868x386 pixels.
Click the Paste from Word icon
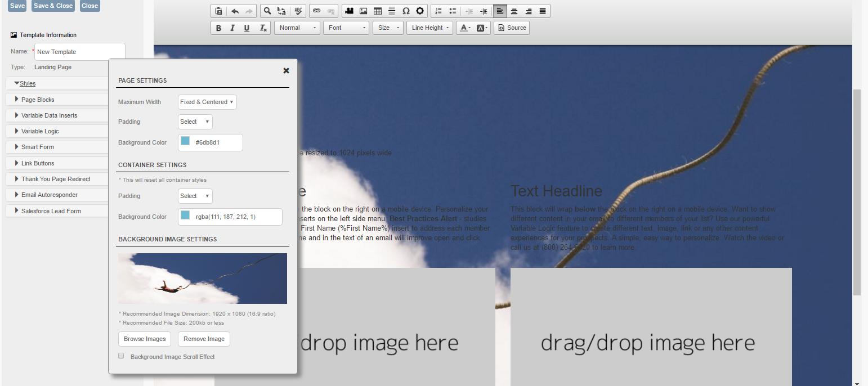(219, 11)
